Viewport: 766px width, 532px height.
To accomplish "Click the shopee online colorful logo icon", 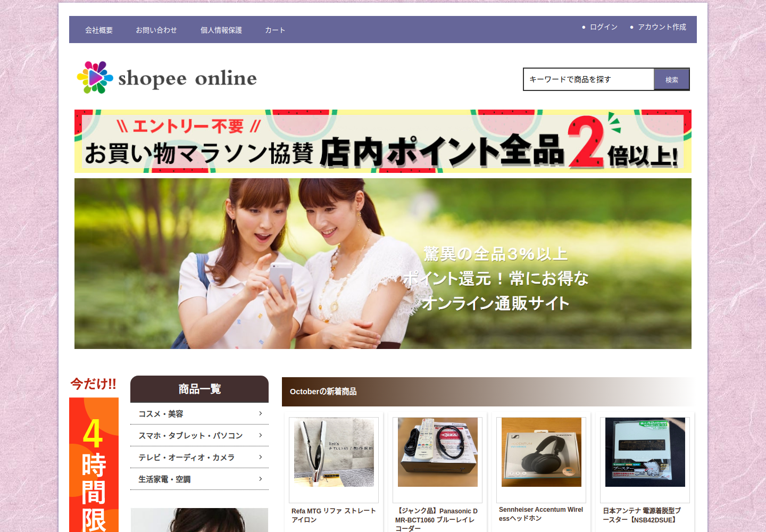I will (x=95, y=78).
